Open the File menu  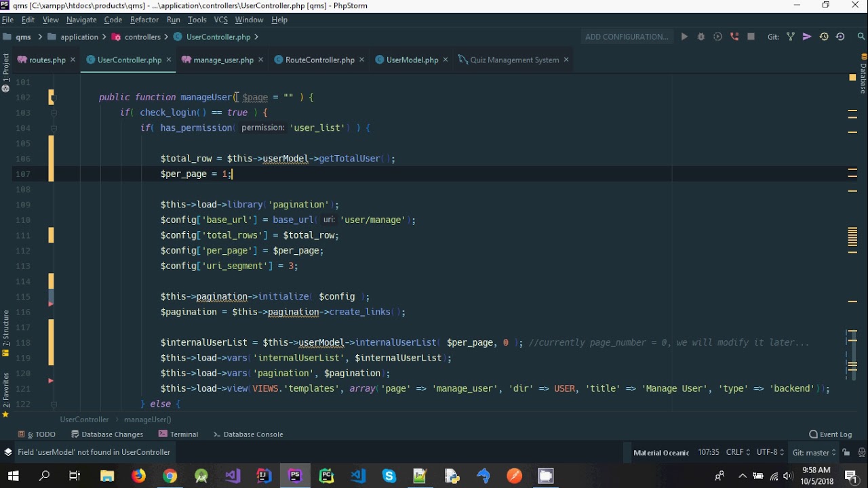click(x=7, y=20)
